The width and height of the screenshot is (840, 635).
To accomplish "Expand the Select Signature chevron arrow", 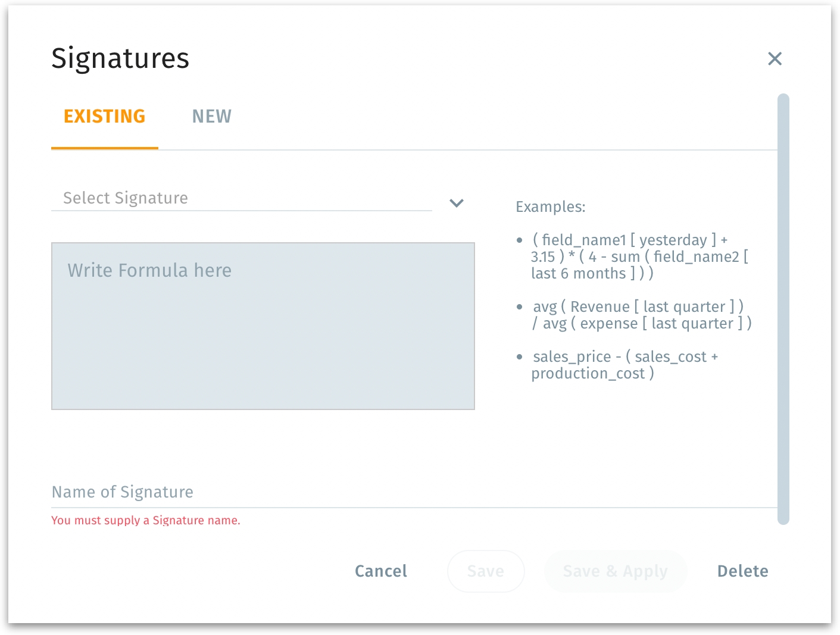I will pyautogui.click(x=457, y=203).
